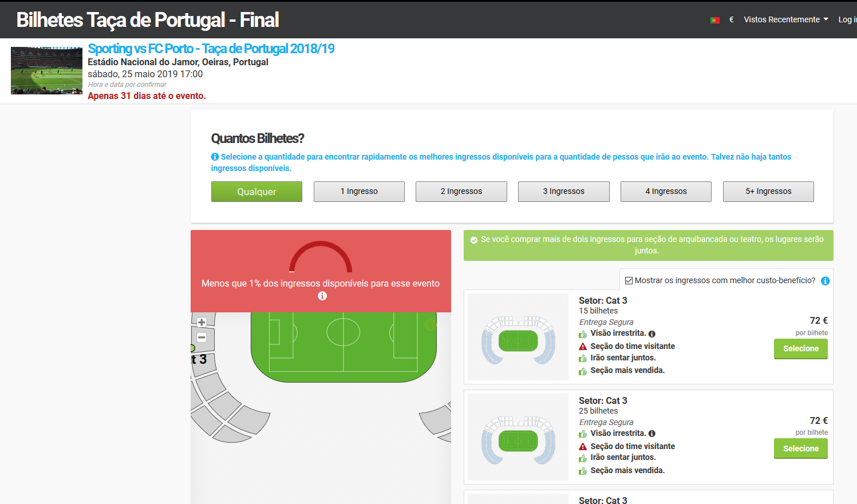Choose the 5+ Ingressos button
This screenshot has height=504, width=857.
coord(768,192)
